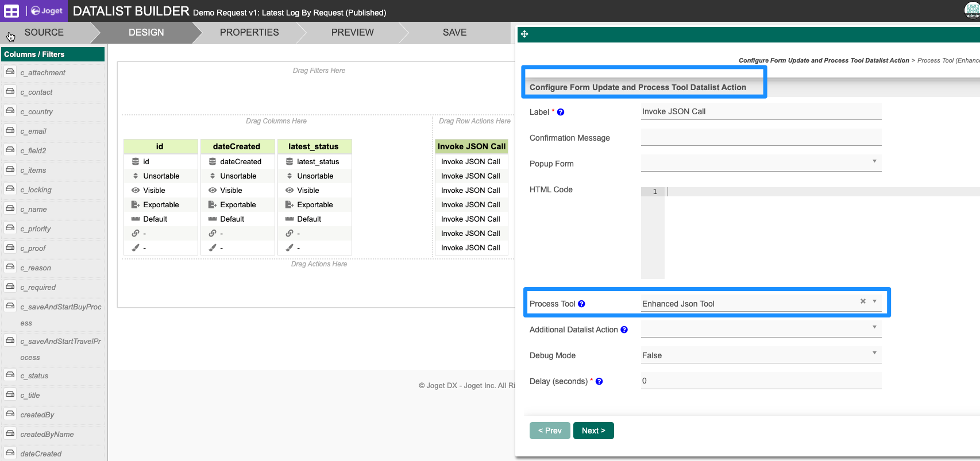The height and width of the screenshot is (461, 980).
Task: Click help icon beside Additional Datalist Action
Action: (624, 330)
